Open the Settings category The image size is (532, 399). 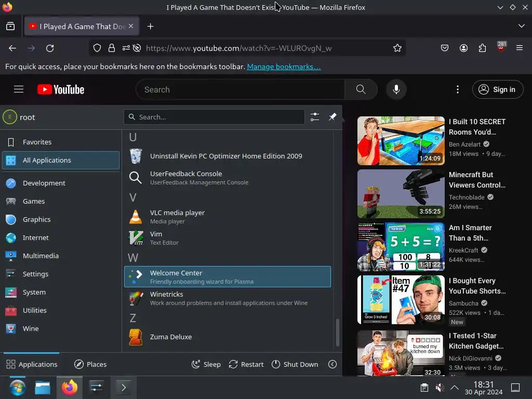(x=61, y=274)
